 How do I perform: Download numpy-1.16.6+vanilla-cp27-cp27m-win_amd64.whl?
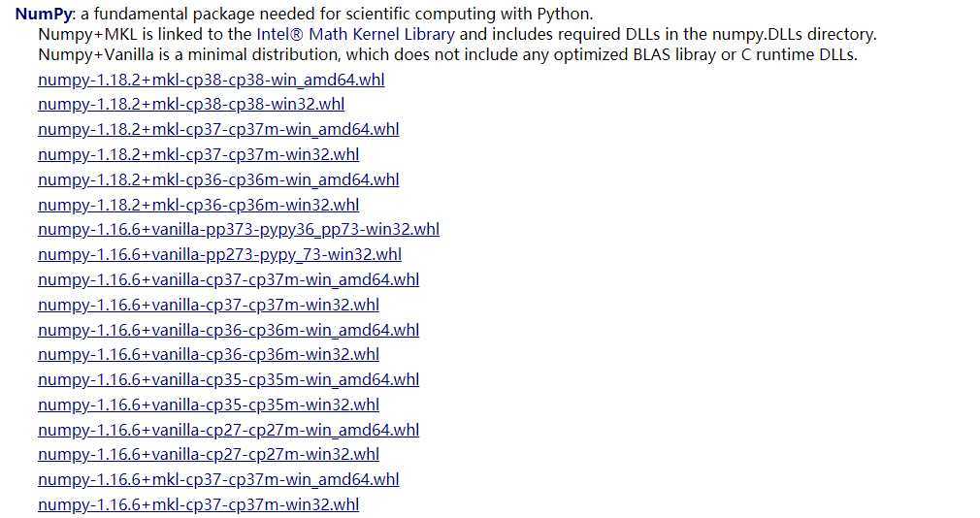click(229, 430)
